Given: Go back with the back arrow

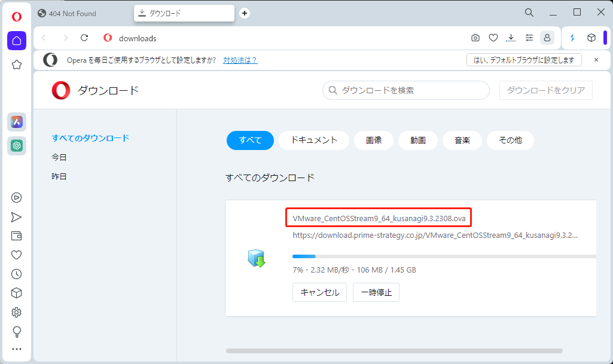Looking at the screenshot, I should point(44,38).
